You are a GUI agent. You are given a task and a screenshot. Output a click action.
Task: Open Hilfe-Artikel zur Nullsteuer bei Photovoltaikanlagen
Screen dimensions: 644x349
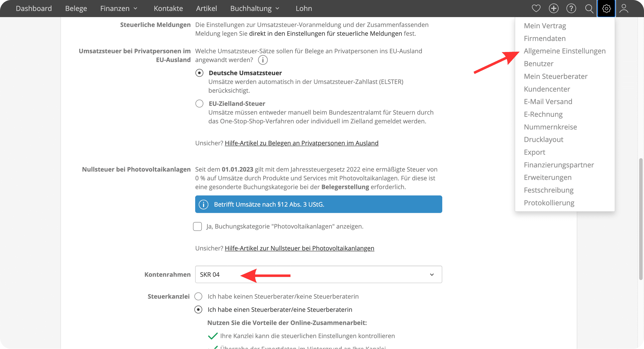[x=299, y=248]
